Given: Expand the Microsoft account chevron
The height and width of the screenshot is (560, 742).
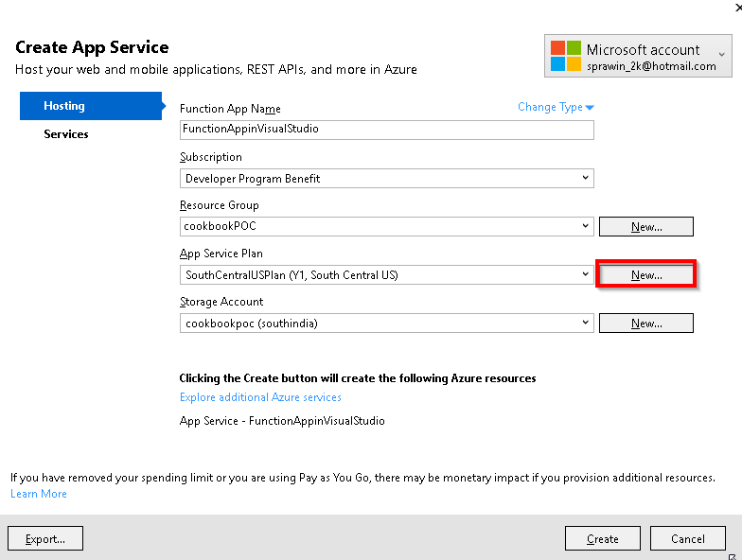Looking at the screenshot, I should click(722, 56).
